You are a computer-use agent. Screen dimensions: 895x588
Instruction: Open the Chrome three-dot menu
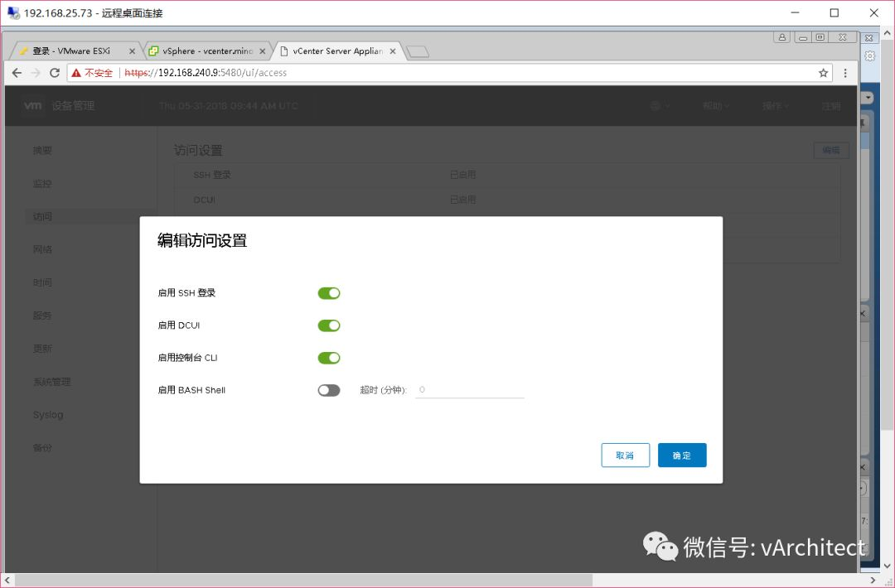click(x=845, y=73)
